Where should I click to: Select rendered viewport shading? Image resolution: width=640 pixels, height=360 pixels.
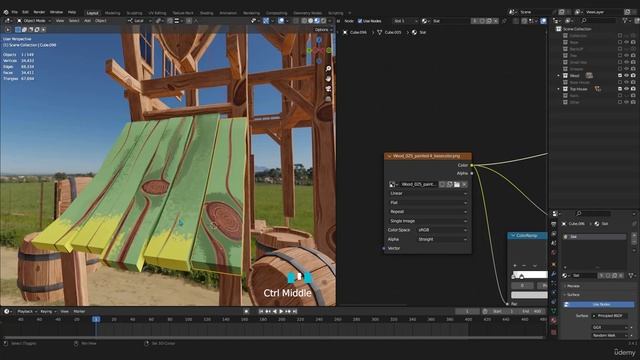pos(324,21)
